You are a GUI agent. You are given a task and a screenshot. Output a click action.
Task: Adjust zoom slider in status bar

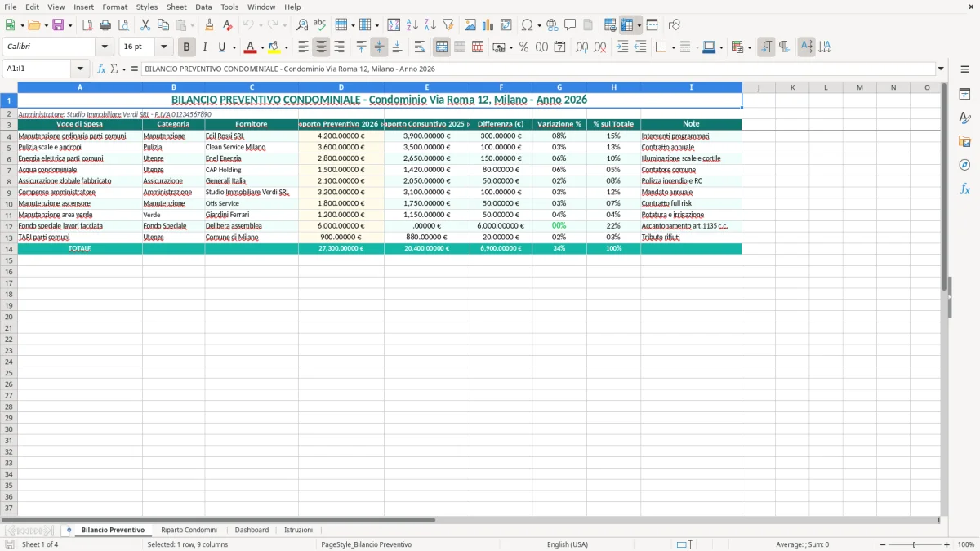tap(915, 544)
